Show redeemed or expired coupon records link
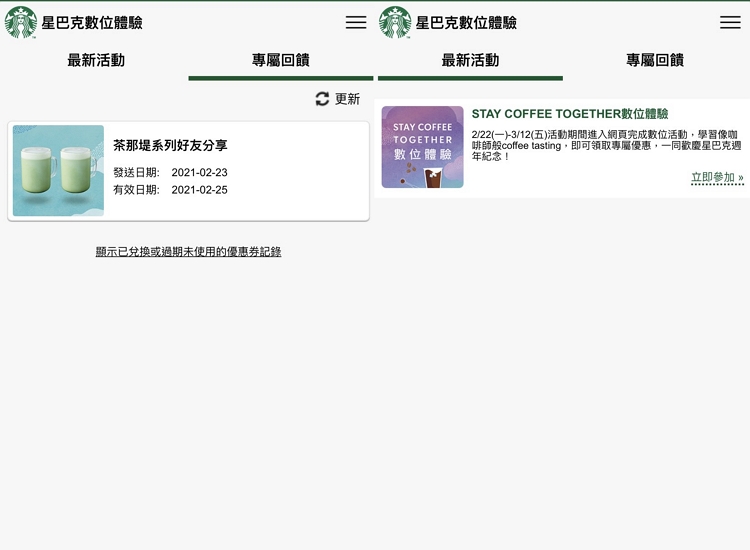This screenshot has width=750, height=550. point(188,252)
